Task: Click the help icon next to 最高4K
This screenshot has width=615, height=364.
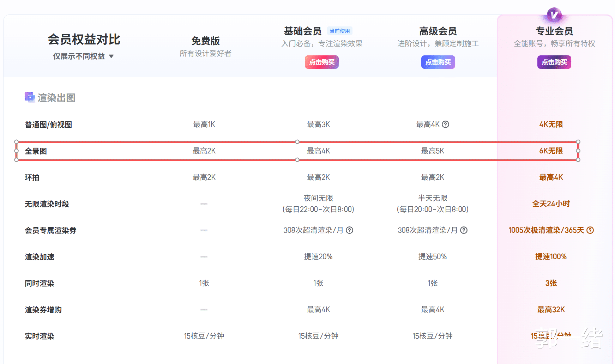Action: [446, 125]
